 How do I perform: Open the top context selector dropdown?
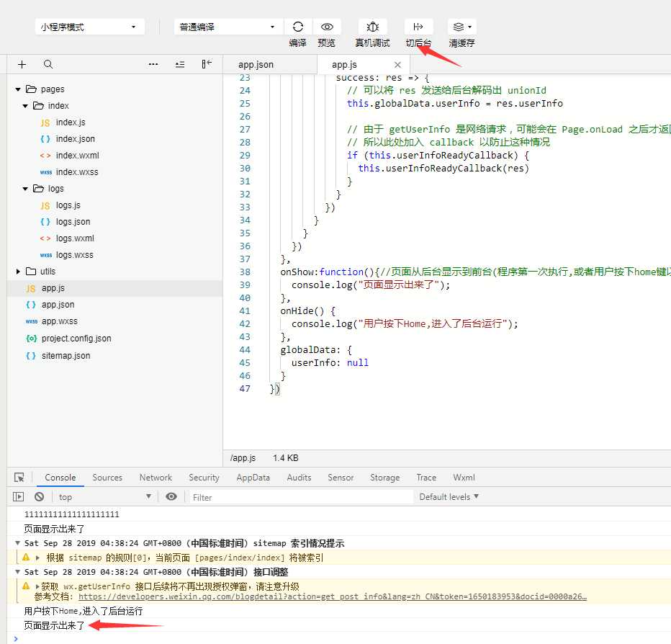pyautogui.click(x=104, y=497)
